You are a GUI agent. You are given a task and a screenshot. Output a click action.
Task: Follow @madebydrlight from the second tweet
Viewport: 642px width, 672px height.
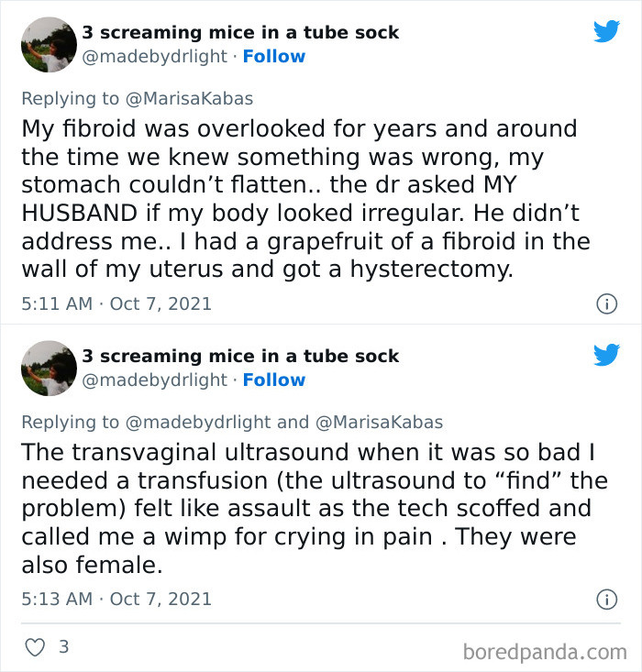[274, 380]
